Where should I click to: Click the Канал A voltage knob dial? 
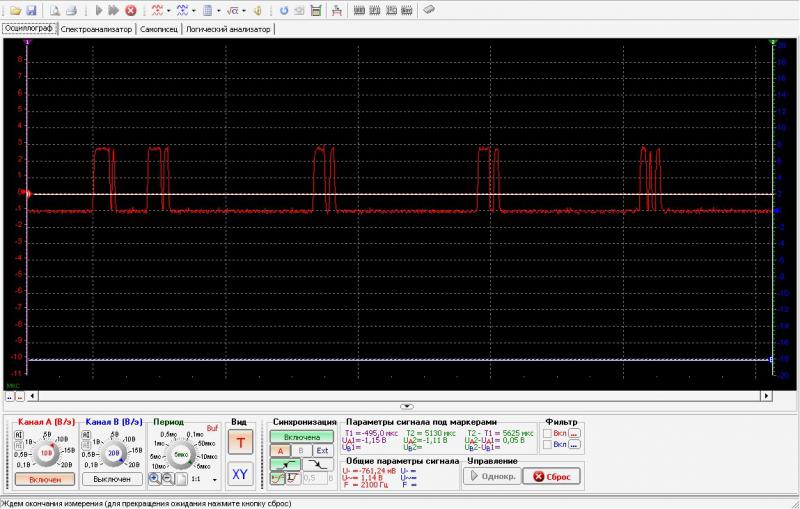point(45,451)
